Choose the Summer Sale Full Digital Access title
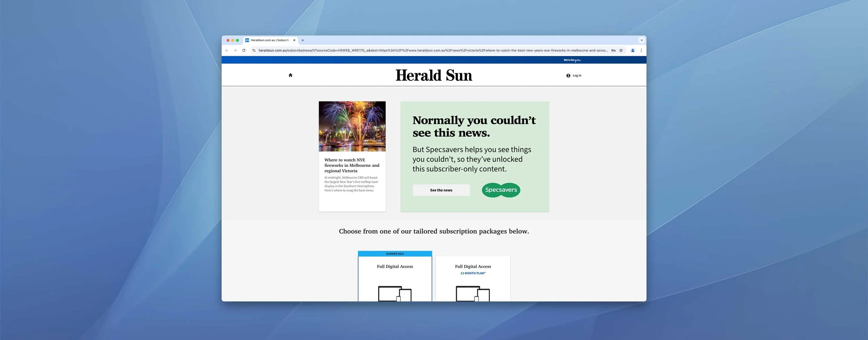This screenshot has height=340, width=868. tap(395, 267)
